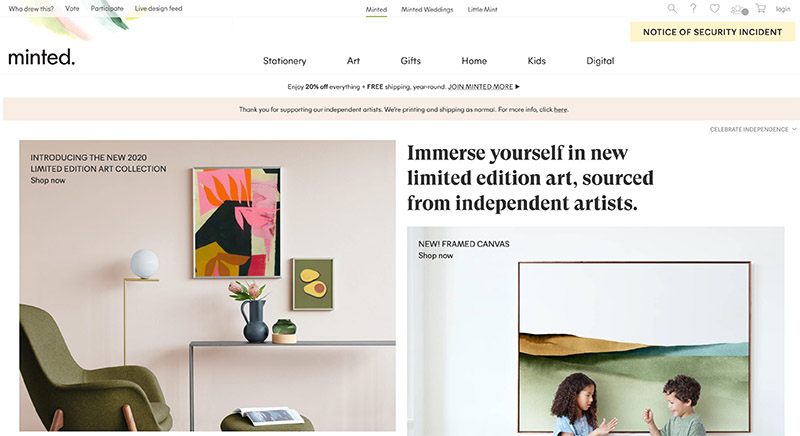
Task: Switch to the Little Mint tab
Action: (482, 9)
